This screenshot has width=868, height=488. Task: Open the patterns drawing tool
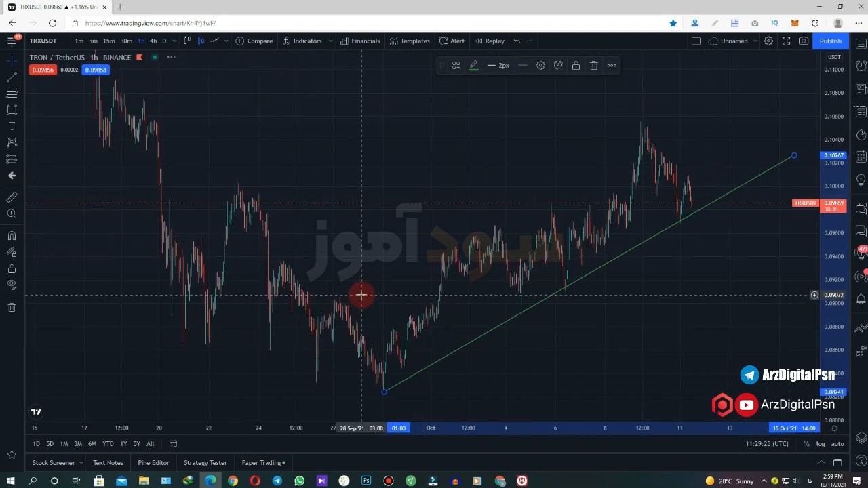(12, 142)
